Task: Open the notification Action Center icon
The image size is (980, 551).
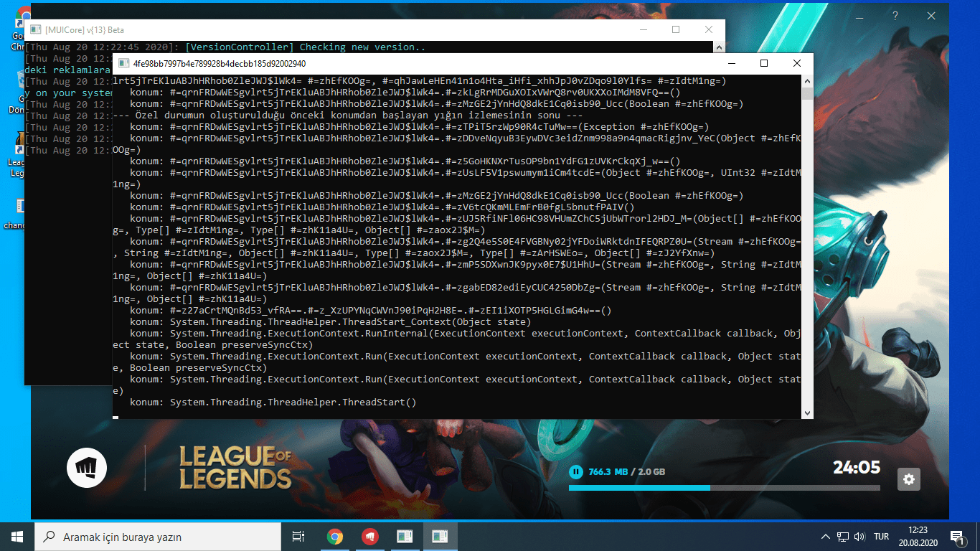Action: pyautogui.click(x=957, y=537)
